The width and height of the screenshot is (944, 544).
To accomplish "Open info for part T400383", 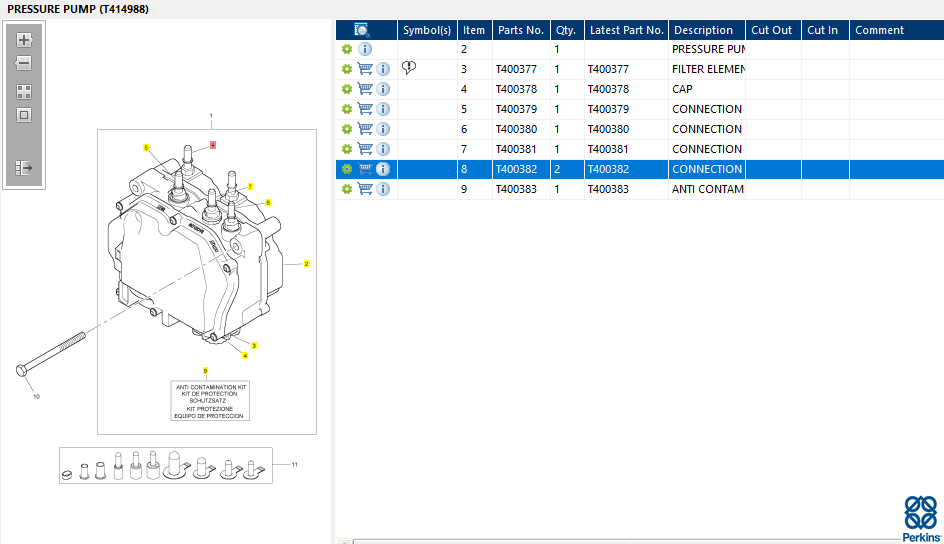I will 383,189.
